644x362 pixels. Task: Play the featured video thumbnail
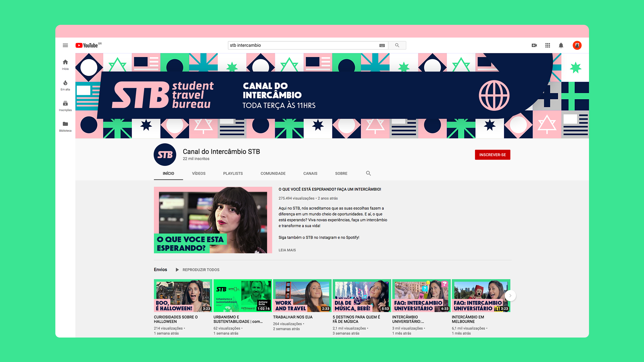(x=213, y=220)
